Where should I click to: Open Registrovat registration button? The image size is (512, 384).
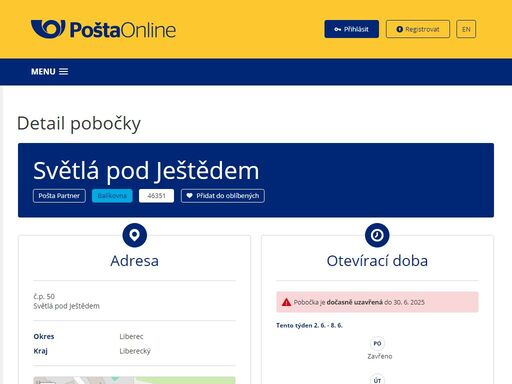tap(418, 29)
